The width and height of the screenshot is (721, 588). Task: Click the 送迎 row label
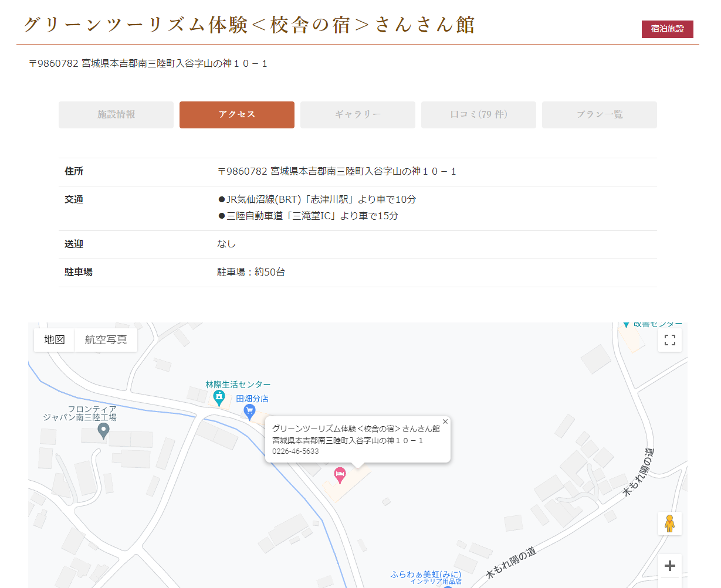(x=74, y=244)
